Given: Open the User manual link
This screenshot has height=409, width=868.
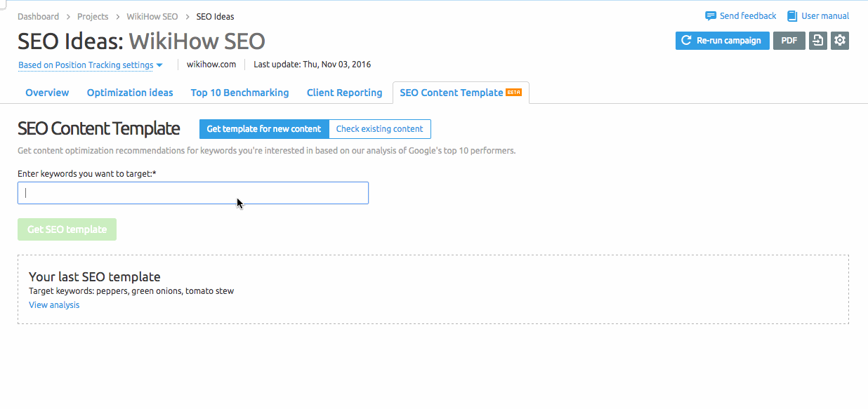Looking at the screenshot, I should tap(818, 16).
